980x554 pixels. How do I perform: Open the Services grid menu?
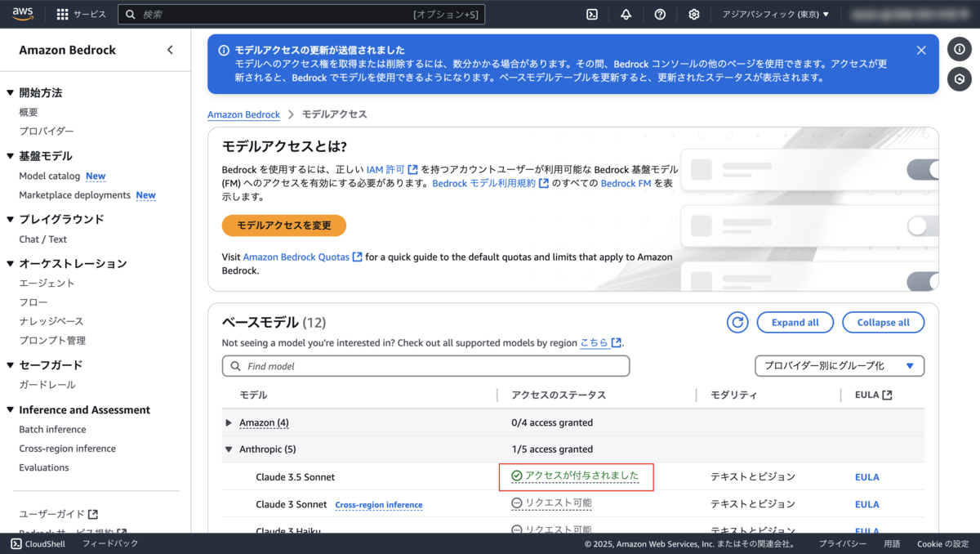pos(81,14)
